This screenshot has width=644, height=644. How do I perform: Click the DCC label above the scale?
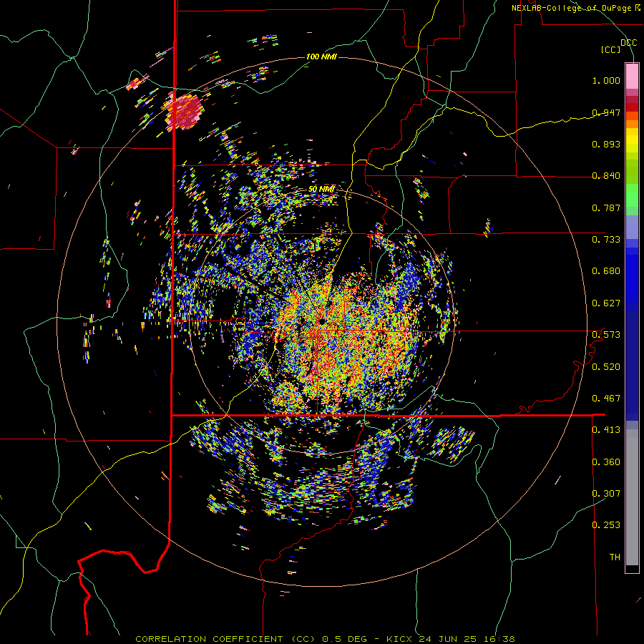tap(628, 43)
